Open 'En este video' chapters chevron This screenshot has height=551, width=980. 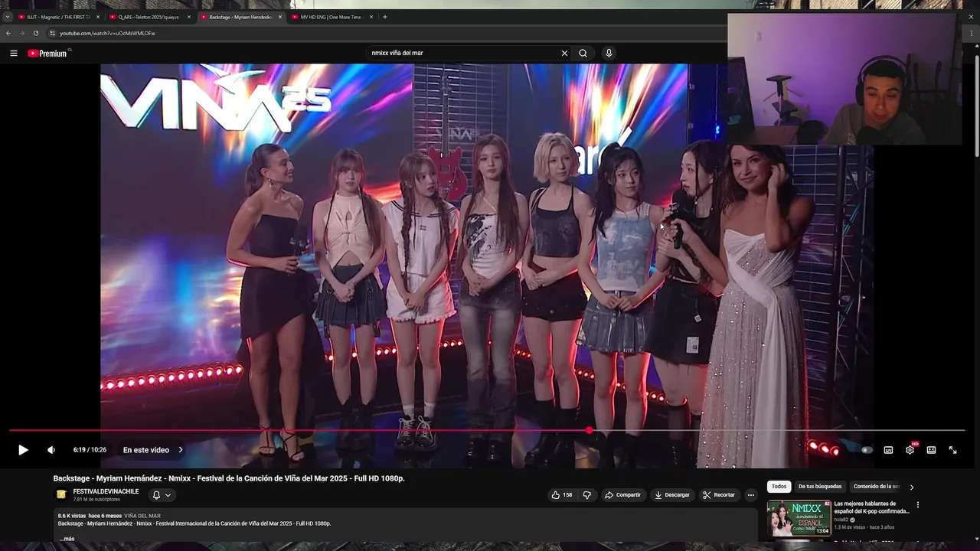[180, 450]
